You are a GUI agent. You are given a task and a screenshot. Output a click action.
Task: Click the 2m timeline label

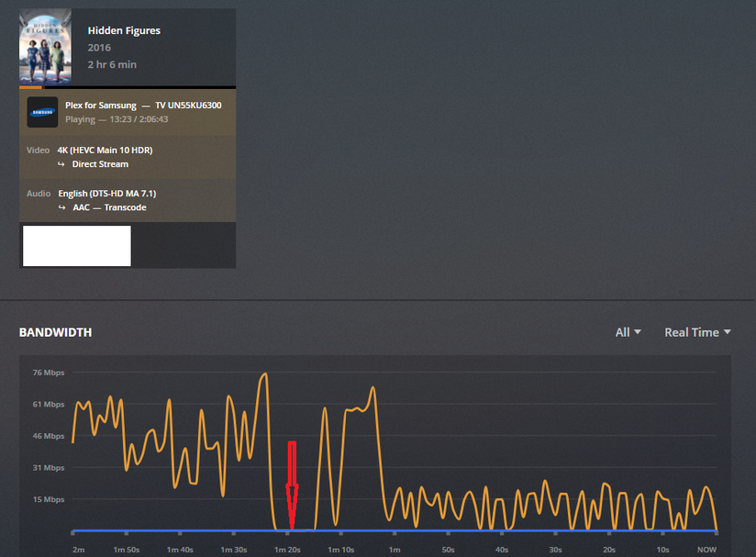point(79,550)
